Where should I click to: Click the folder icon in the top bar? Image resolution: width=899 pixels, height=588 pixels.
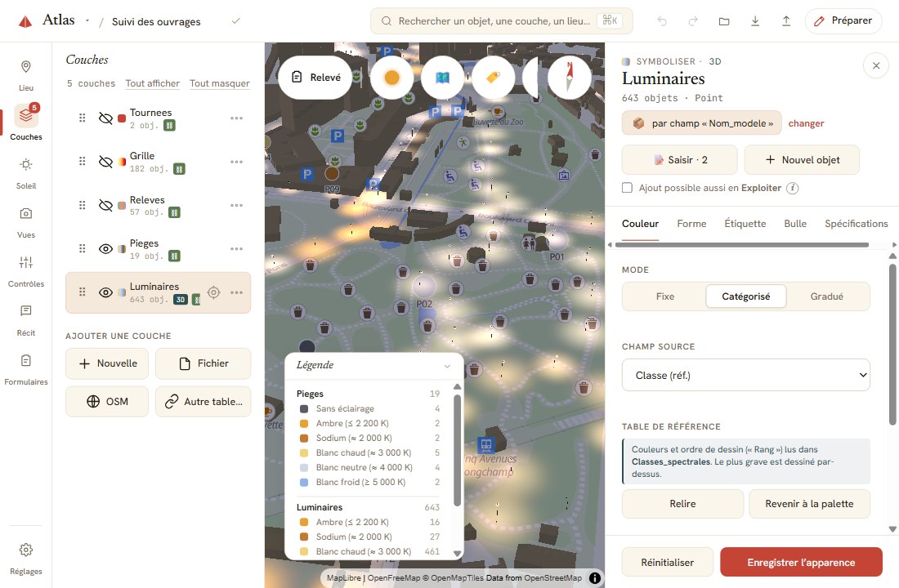724,21
